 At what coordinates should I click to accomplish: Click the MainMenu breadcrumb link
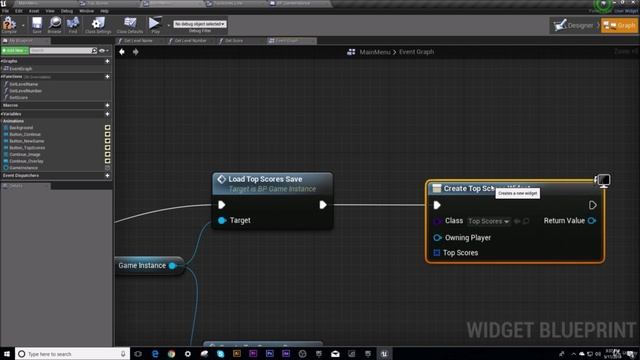375,52
